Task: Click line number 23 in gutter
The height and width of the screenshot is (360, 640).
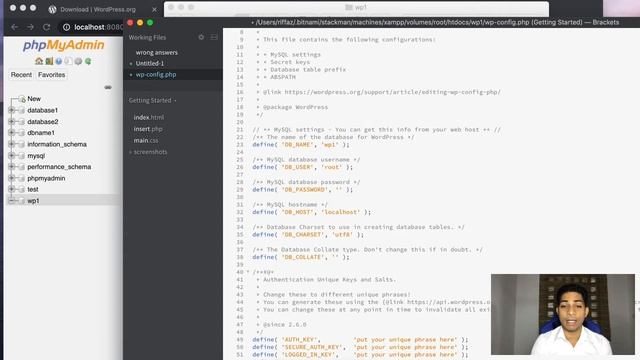Action: 240,144
